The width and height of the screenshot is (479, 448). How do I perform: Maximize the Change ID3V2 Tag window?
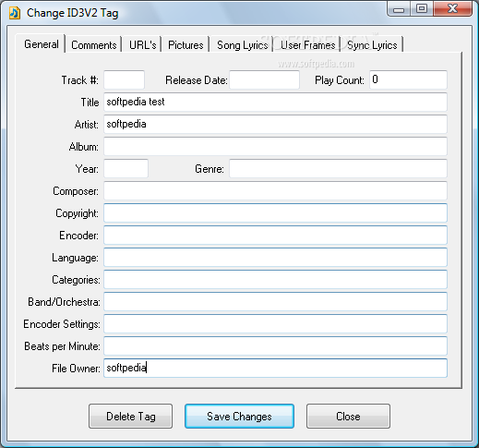pyautogui.click(x=422, y=8)
